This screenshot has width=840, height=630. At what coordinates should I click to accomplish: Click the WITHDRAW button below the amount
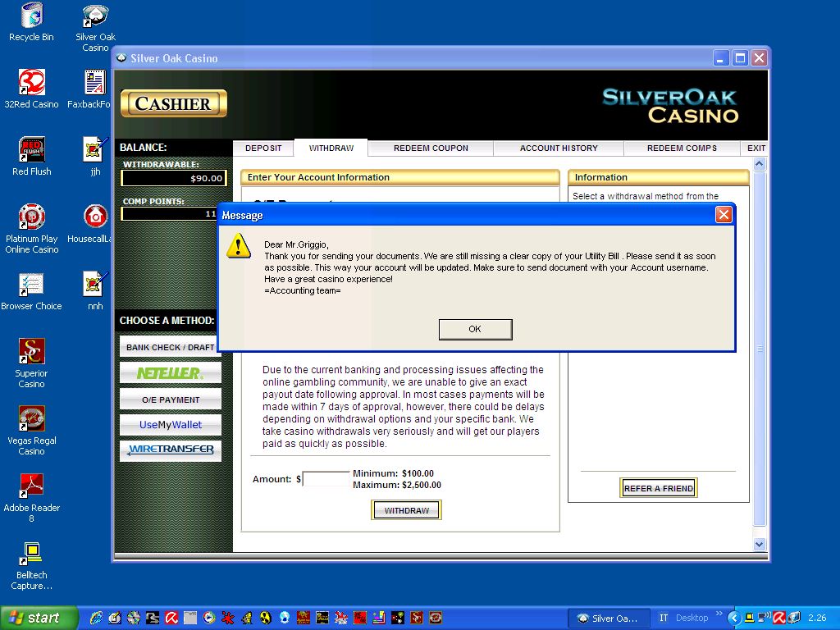[x=406, y=510]
